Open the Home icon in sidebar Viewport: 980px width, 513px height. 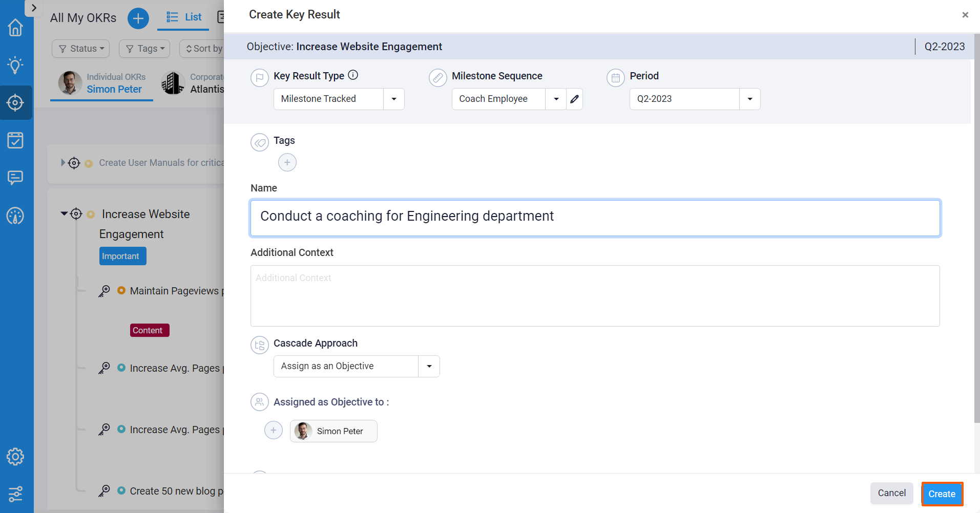[x=15, y=28]
